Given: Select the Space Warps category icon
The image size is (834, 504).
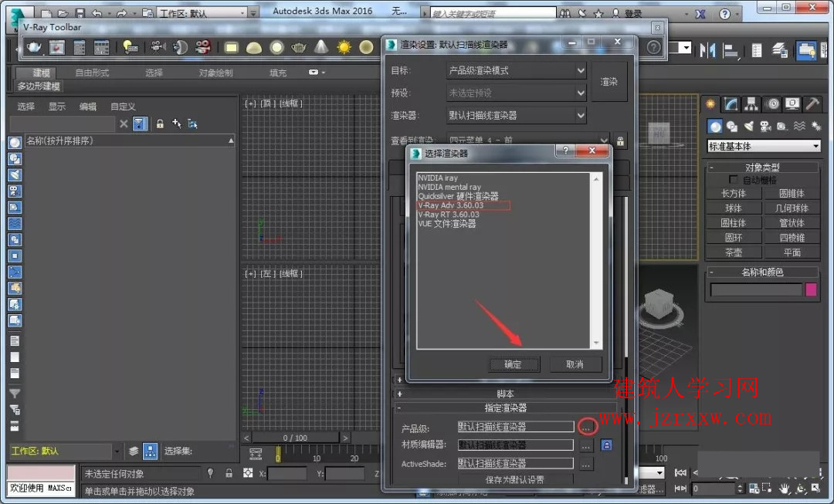Looking at the screenshot, I should (799, 126).
